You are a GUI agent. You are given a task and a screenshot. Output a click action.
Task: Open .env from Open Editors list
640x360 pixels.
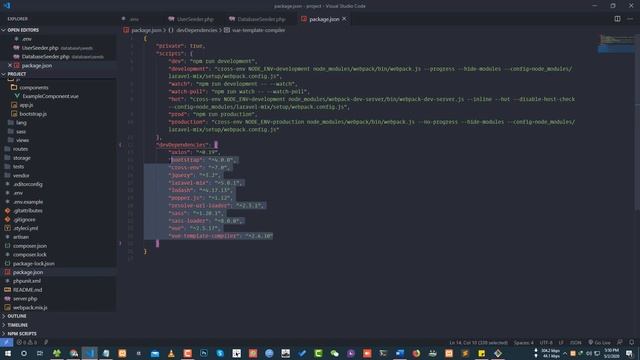tap(27, 39)
